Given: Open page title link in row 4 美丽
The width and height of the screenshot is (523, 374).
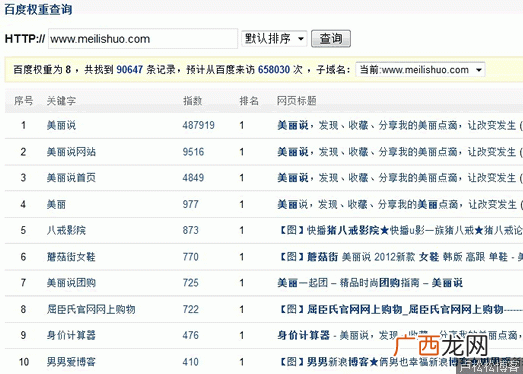Looking at the screenshot, I should point(400,204).
